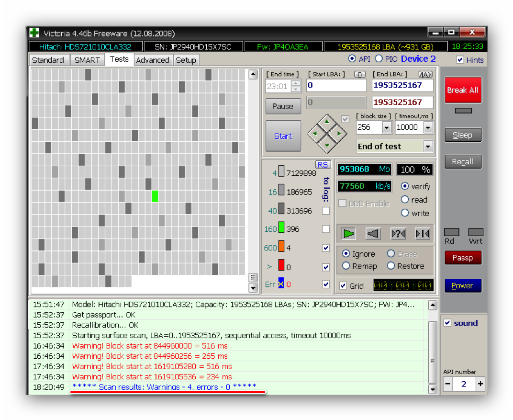
Task: Expand the timeout ms dropdown
Action: (x=428, y=127)
